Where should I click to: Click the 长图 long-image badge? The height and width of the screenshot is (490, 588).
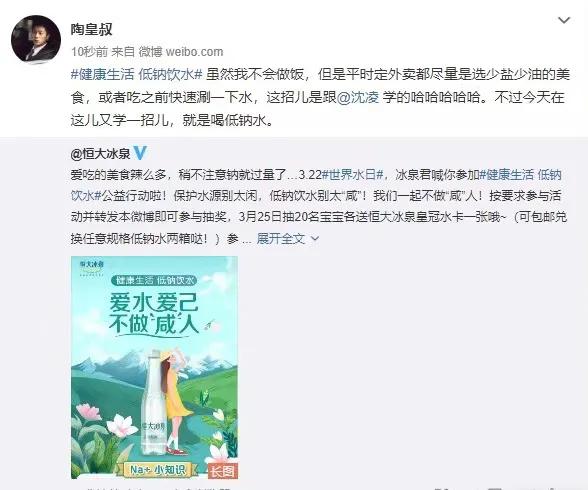[x=223, y=471]
